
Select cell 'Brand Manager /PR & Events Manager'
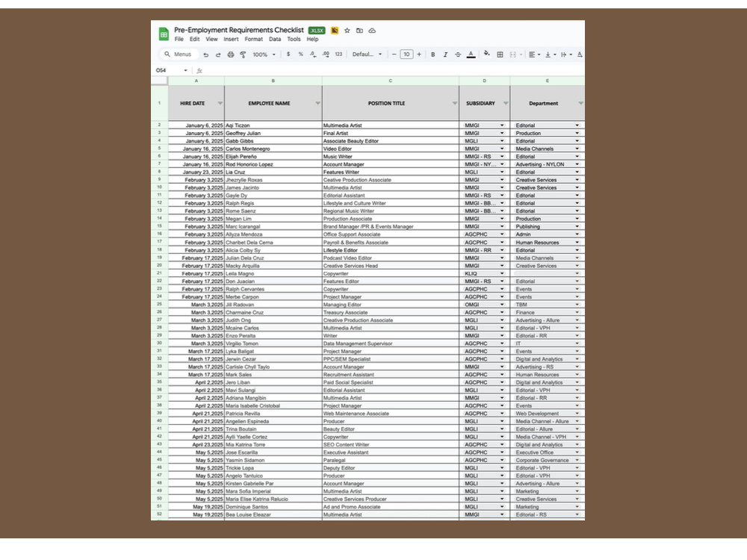click(391, 227)
